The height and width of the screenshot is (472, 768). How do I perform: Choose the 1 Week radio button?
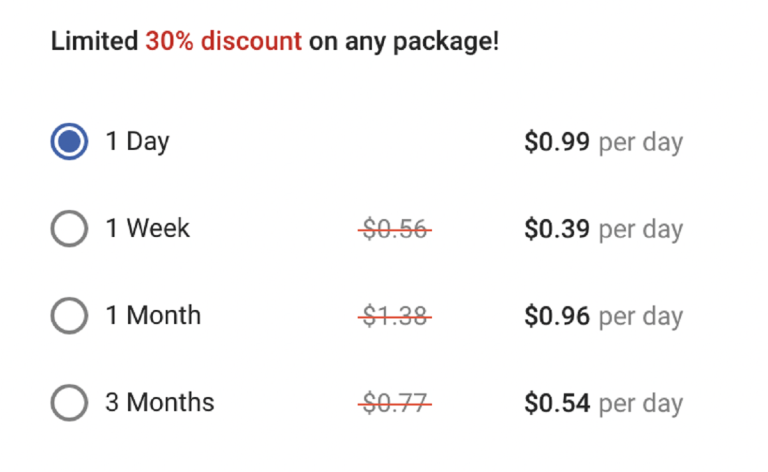[x=69, y=229]
